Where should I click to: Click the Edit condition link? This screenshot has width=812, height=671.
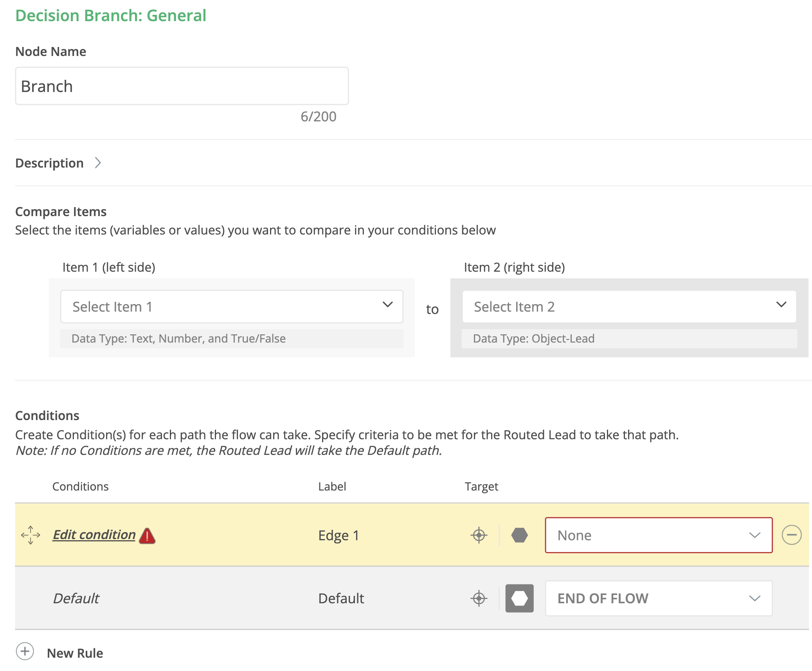click(94, 535)
